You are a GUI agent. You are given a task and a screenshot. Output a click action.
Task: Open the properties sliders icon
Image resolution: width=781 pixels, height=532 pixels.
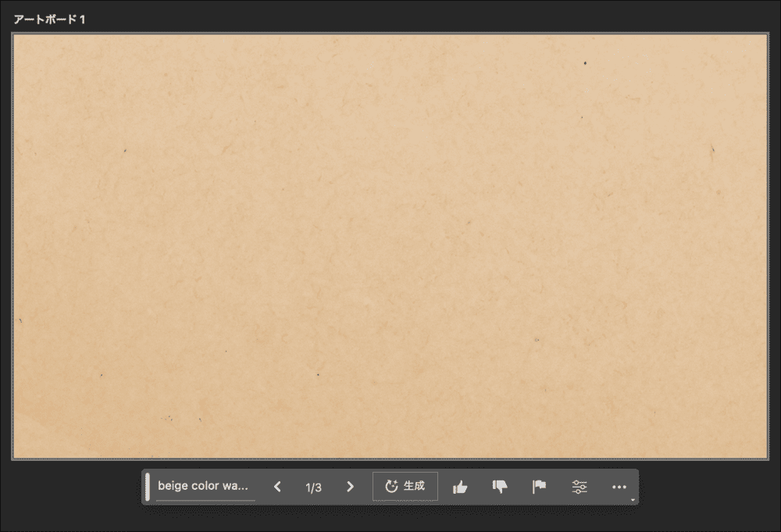tap(580, 487)
